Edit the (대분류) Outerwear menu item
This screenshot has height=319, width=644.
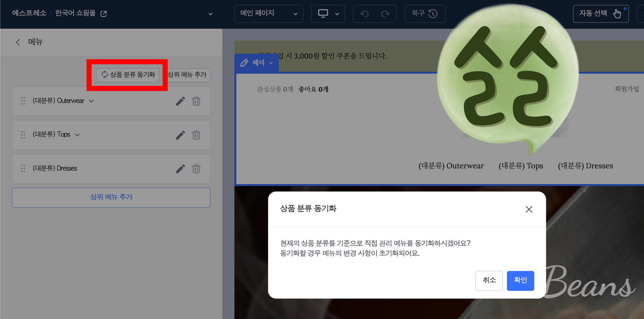pyautogui.click(x=180, y=101)
